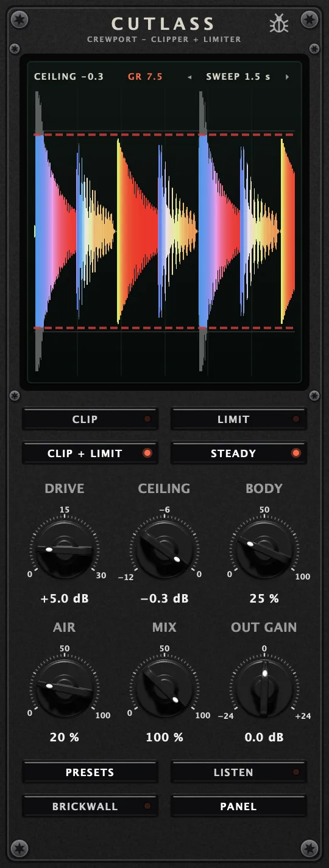Click the bug logo icon in header
The height and width of the screenshot is (868, 329).
pos(279,24)
